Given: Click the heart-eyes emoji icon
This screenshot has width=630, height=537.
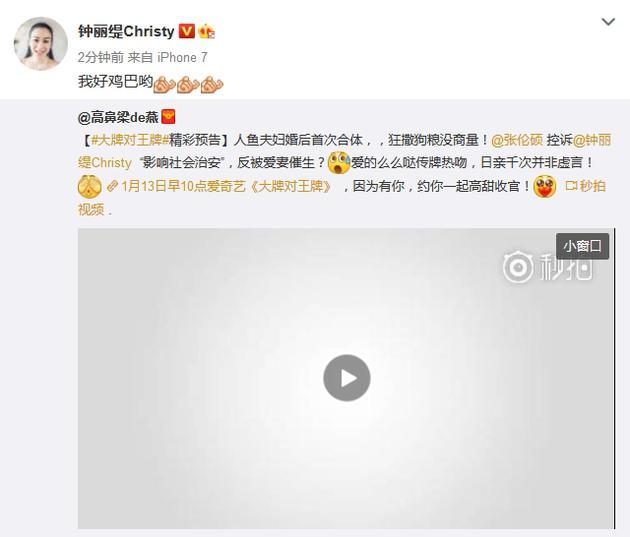Looking at the screenshot, I should pos(544,186).
